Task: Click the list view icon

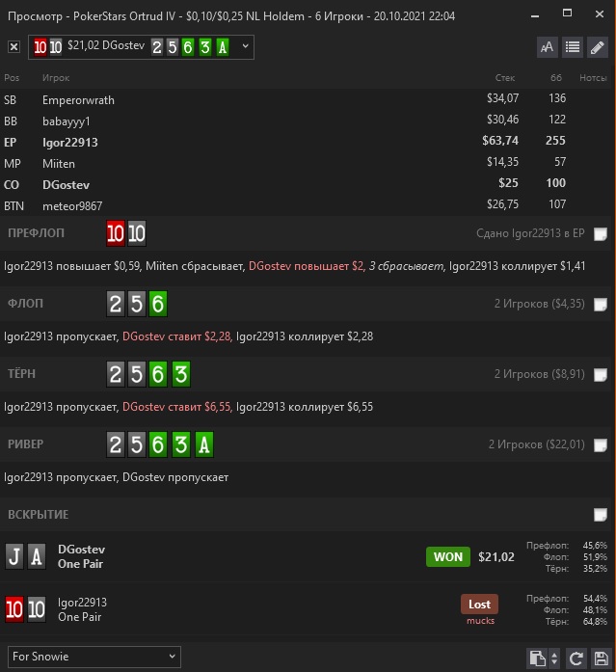Action: (573, 47)
